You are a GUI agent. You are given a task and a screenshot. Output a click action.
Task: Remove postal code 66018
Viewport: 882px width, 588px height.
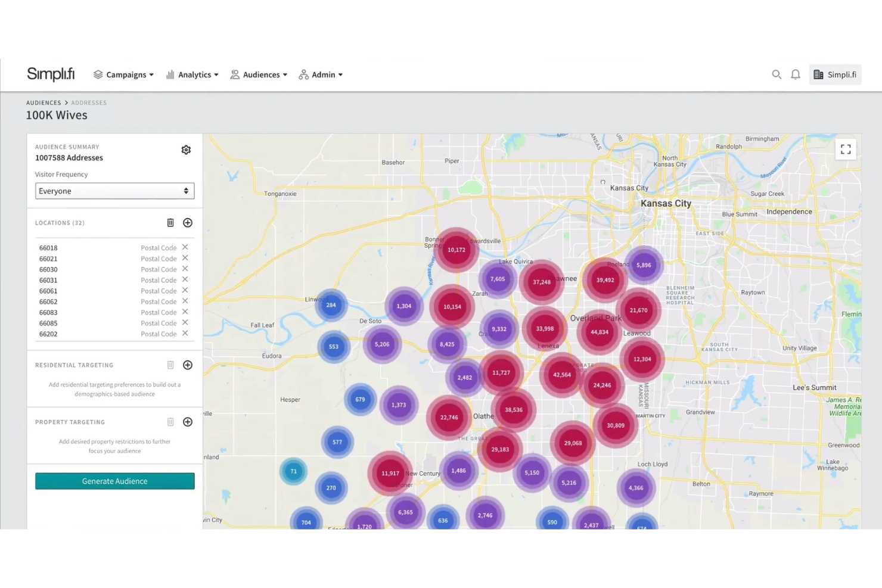click(x=185, y=247)
